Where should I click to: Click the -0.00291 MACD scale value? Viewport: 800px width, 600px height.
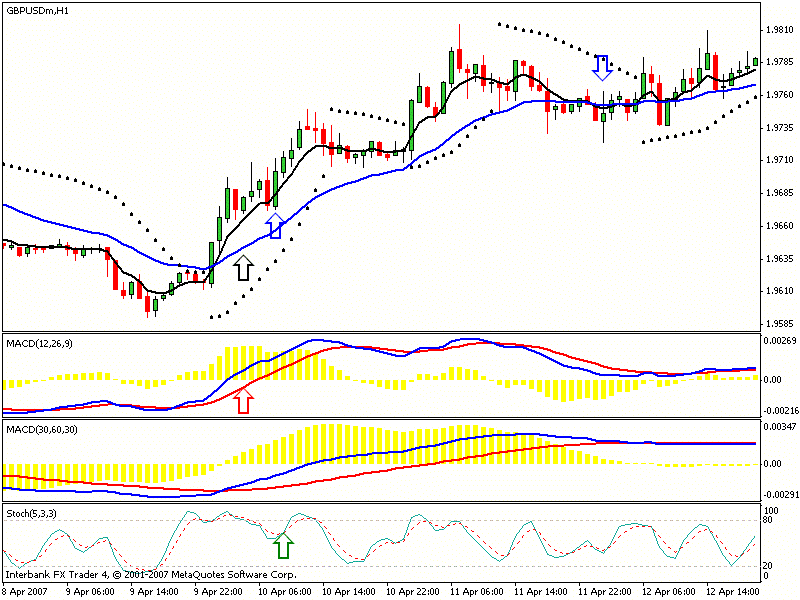point(781,494)
